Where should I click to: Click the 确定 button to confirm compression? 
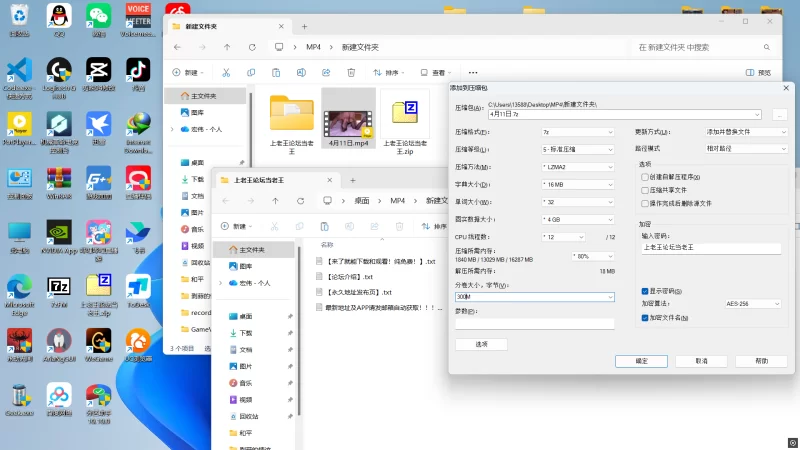tap(641, 361)
